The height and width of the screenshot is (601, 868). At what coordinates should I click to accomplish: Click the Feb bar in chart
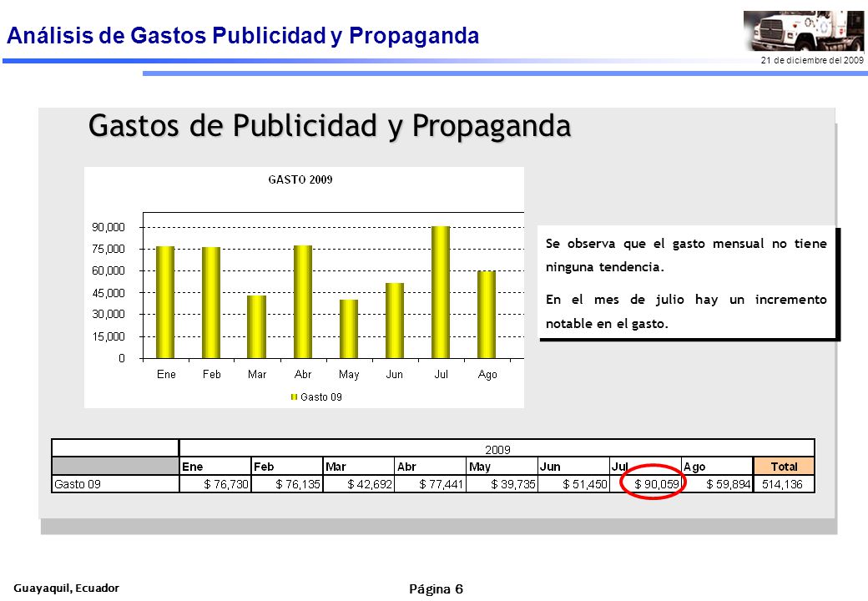[211, 303]
